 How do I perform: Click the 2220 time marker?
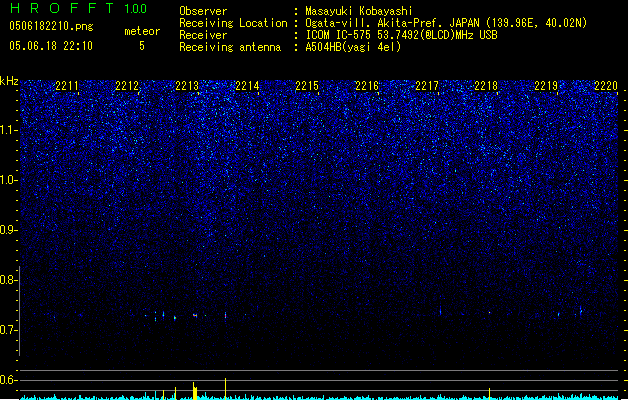[x=606, y=86]
